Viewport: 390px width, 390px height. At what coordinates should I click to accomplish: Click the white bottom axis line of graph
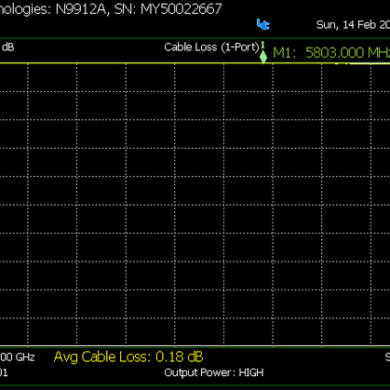(x=195, y=346)
